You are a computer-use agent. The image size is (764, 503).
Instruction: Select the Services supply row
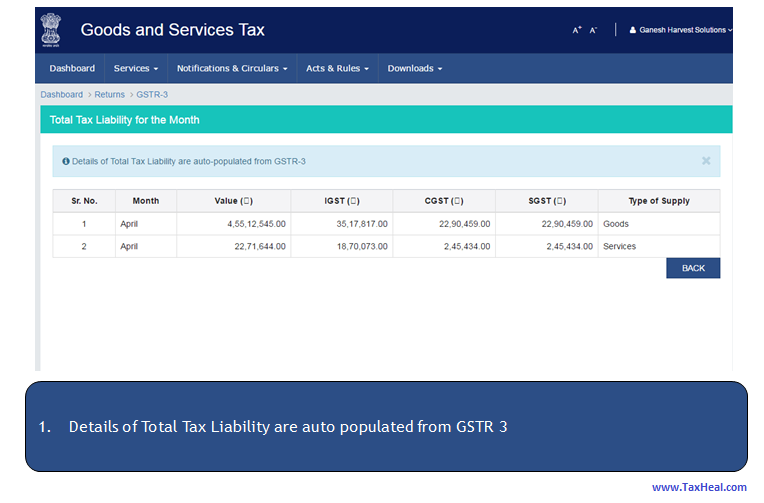click(385, 246)
